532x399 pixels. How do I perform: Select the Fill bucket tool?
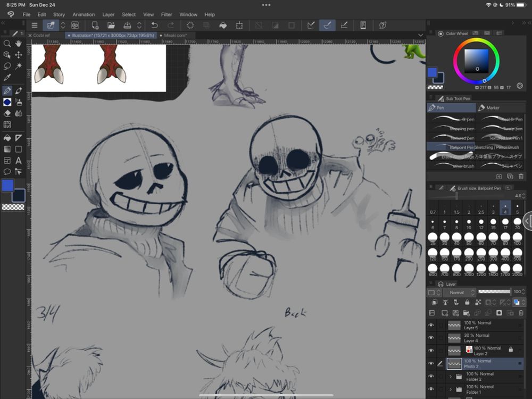pos(7,138)
